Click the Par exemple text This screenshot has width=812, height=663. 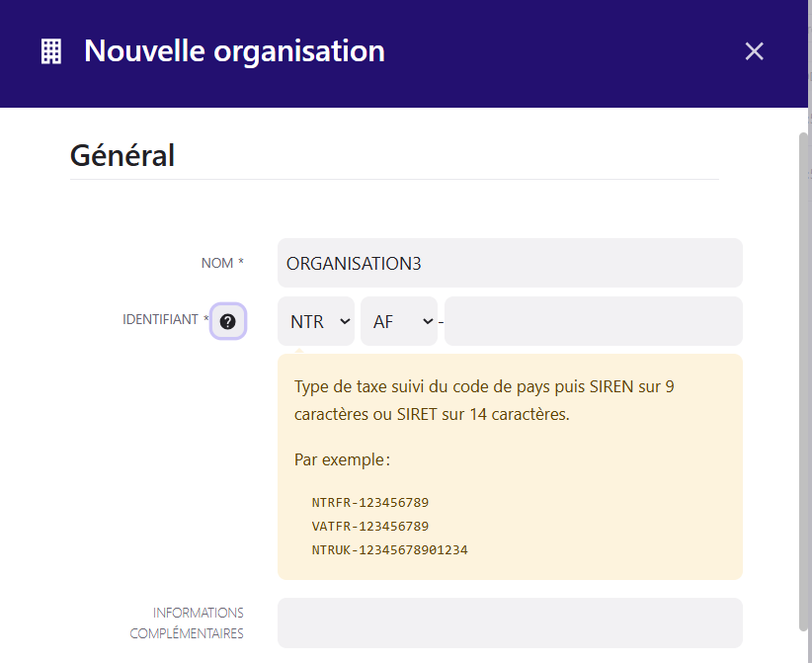[x=342, y=460]
